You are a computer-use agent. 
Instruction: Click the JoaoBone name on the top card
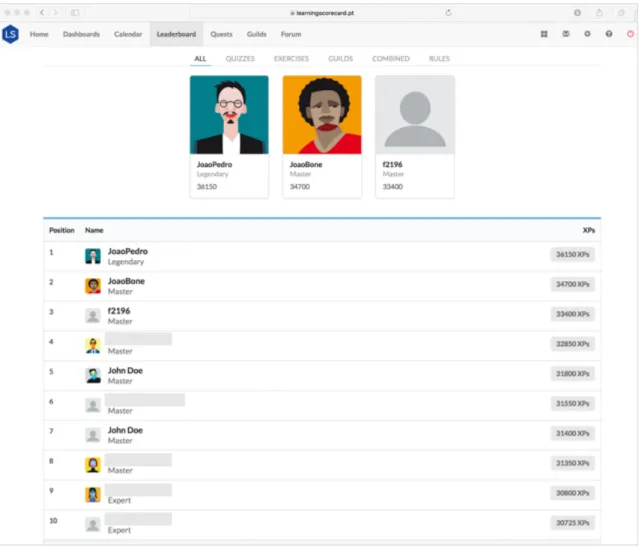pos(306,165)
